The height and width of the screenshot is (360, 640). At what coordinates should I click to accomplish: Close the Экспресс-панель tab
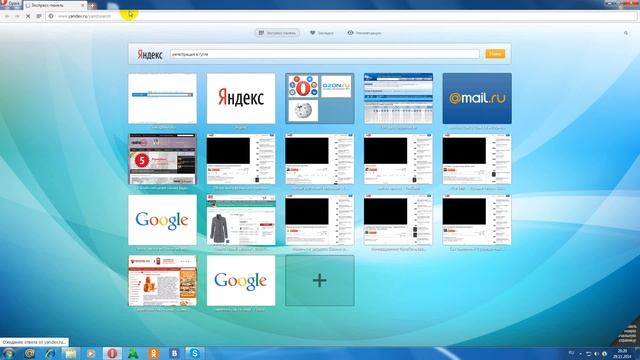click(82, 5)
